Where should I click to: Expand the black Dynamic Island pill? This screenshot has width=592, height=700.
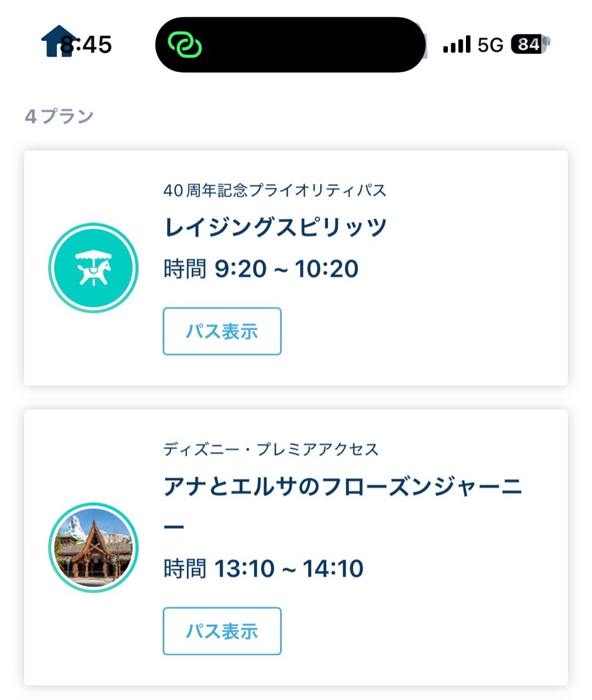coord(307,45)
